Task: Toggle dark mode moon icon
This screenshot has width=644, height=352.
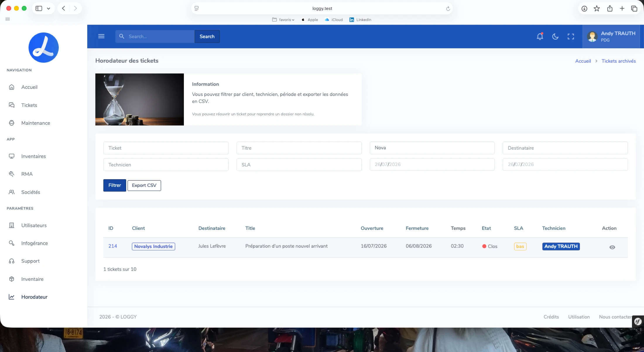Action: tap(555, 36)
